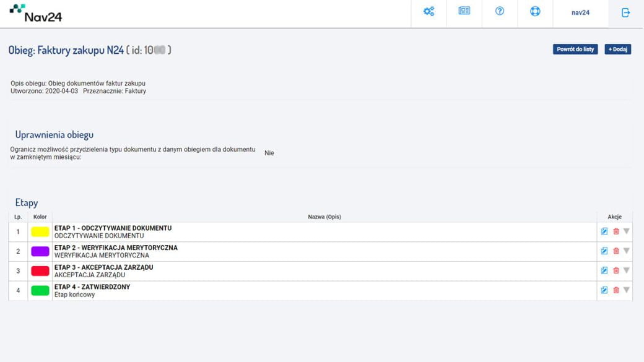
Task: Click the Przeznacznie: Faktury text
Action: (115, 91)
